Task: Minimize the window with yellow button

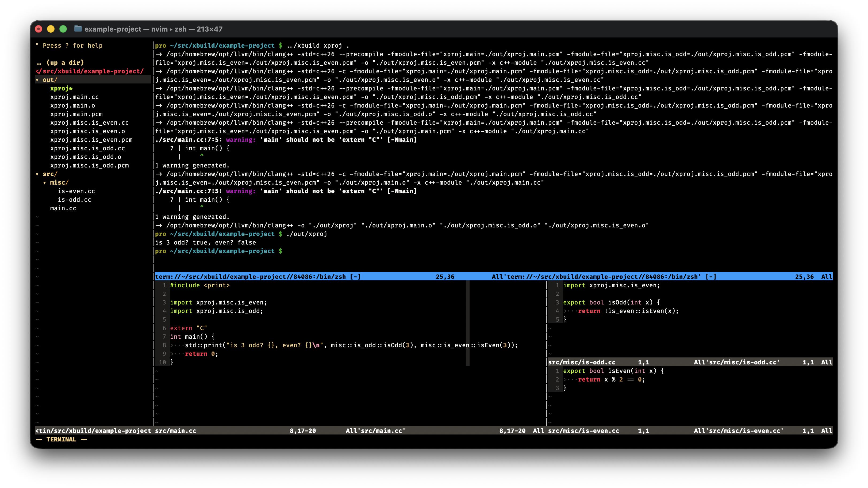Action: point(51,29)
